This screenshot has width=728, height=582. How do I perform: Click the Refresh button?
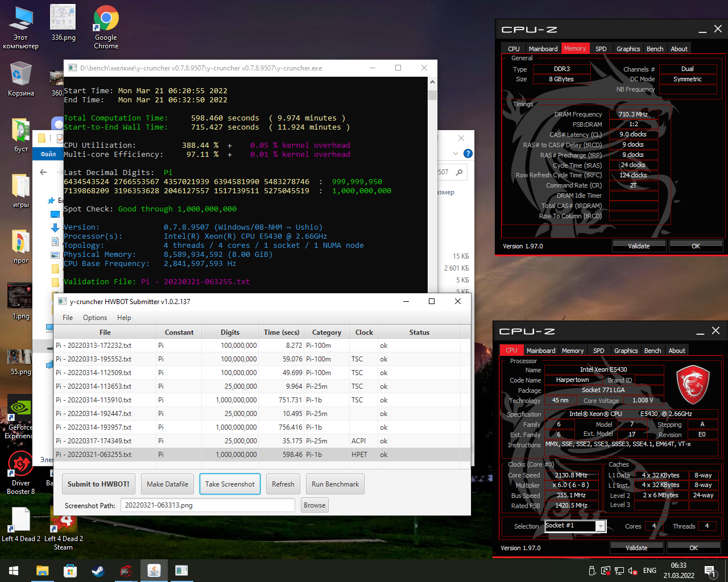tap(283, 484)
